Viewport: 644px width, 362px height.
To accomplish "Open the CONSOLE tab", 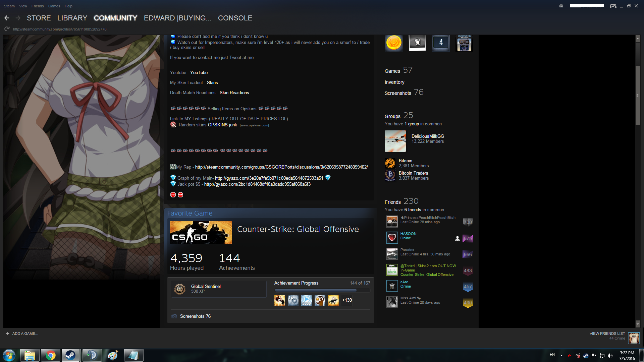I will coord(235,18).
